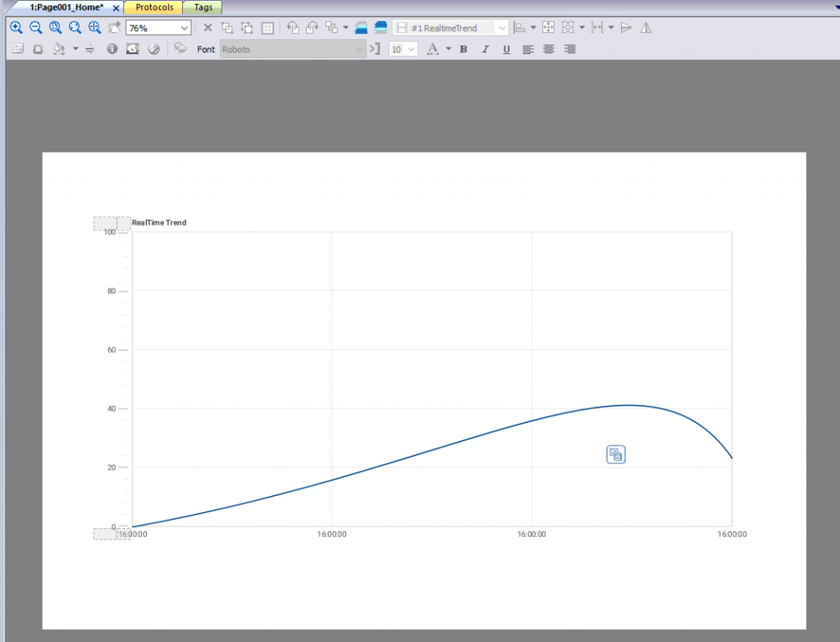Image resolution: width=840 pixels, height=642 pixels.
Task: Click the flip horizontal triangle icon
Action: coord(646,28)
